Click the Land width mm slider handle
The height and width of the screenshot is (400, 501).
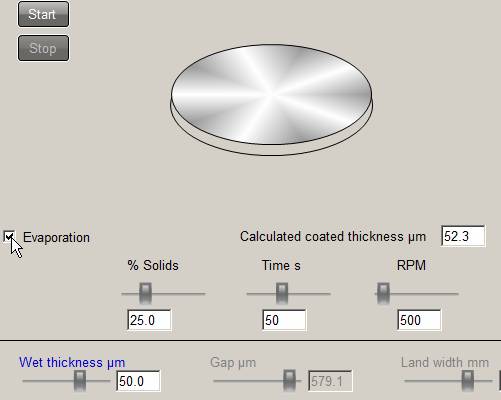467,380
